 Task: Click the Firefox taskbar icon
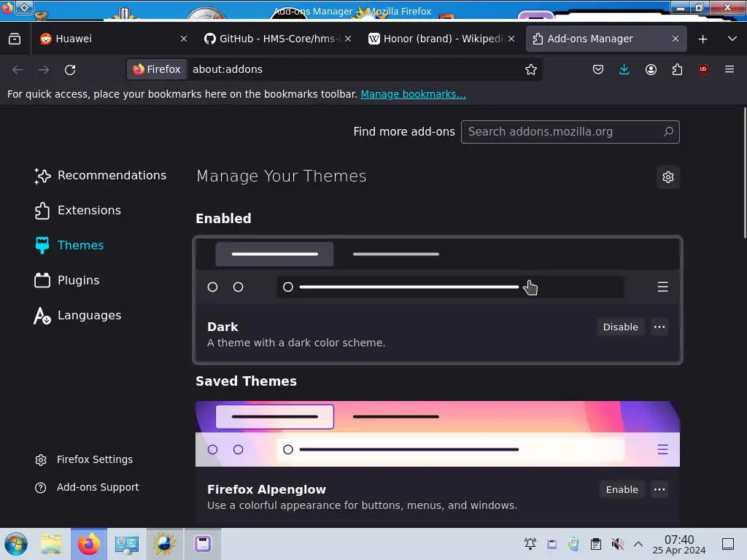pyautogui.click(x=89, y=544)
